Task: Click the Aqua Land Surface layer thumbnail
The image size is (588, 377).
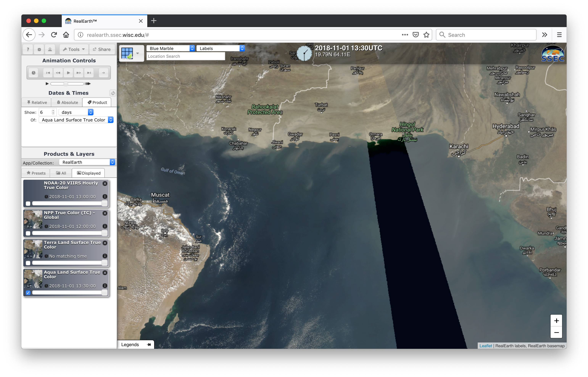Action: pos(33,279)
